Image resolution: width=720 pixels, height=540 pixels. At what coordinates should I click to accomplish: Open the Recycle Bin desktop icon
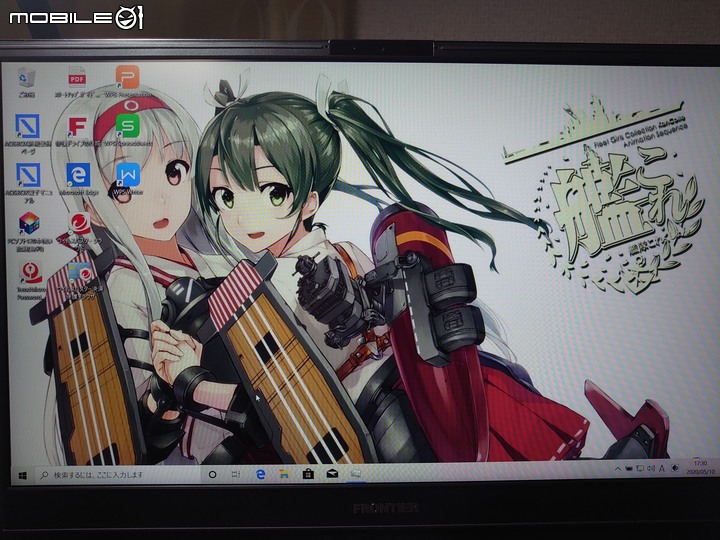pos(26,82)
